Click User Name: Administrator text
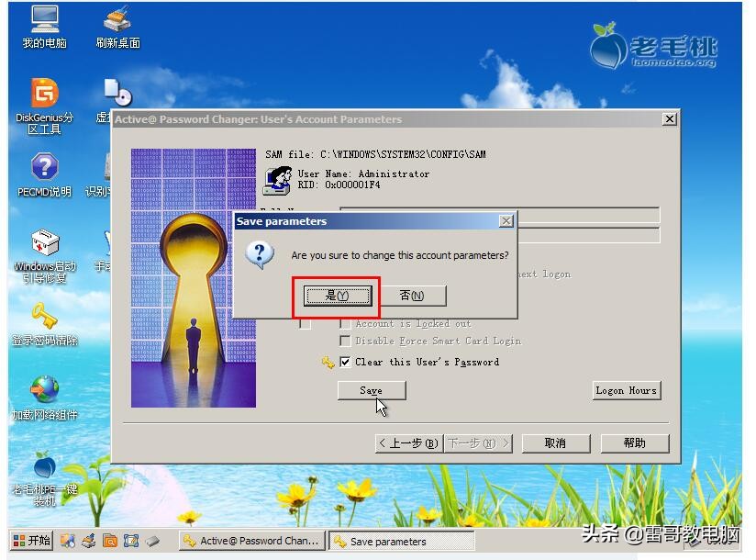Viewport: 756px width, 560px height. pyautogui.click(x=363, y=174)
